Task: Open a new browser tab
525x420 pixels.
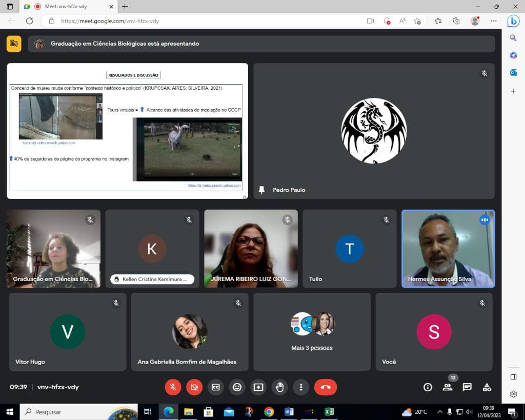Action: tap(125, 6)
